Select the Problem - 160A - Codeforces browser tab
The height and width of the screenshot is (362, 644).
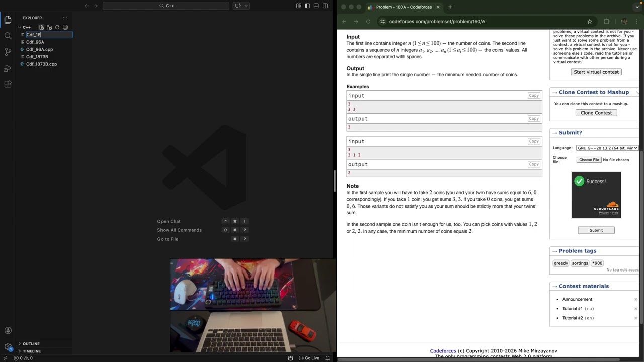tap(404, 7)
